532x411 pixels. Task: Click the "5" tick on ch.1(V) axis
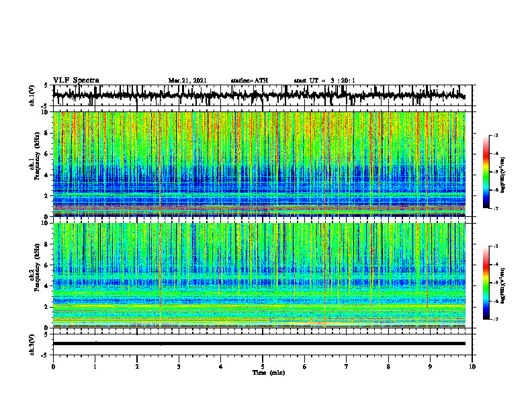(x=46, y=85)
